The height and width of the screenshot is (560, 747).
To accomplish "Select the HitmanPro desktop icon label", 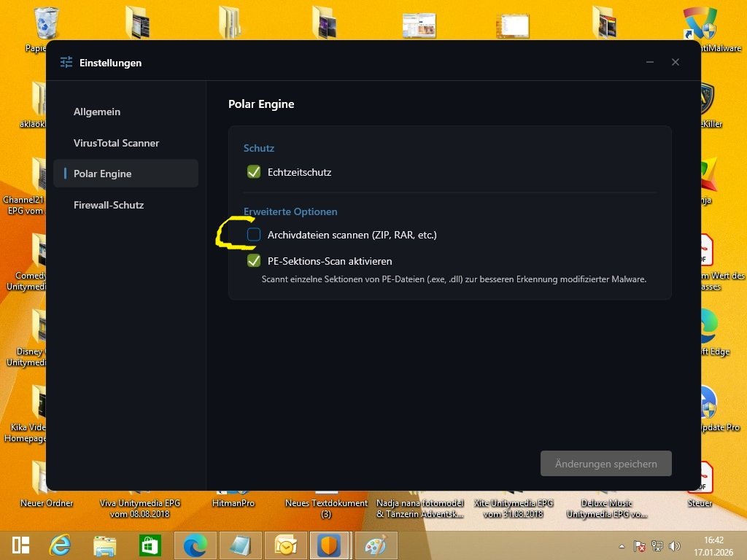I will pyautogui.click(x=233, y=503).
